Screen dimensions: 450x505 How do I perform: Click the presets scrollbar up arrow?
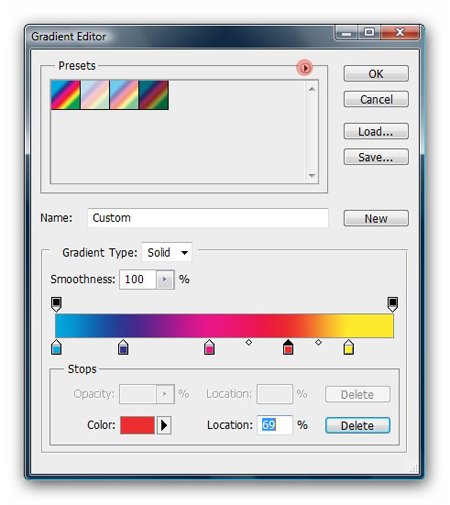coord(312,89)
